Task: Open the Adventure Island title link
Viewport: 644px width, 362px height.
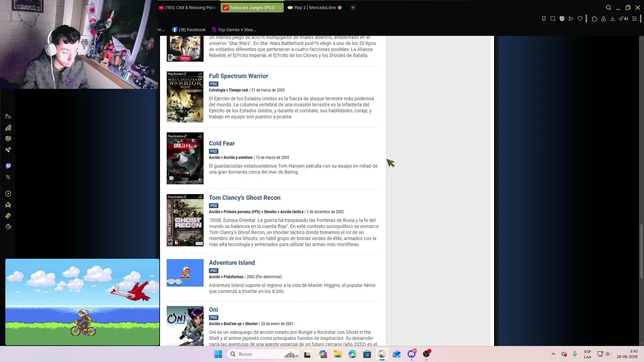Action: (232, 262)
